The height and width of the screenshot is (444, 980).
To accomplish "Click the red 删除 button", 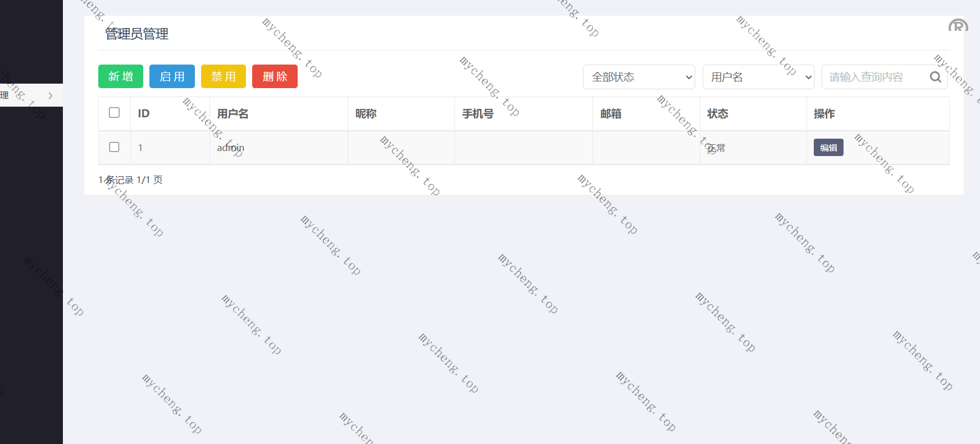I will 275,76.
